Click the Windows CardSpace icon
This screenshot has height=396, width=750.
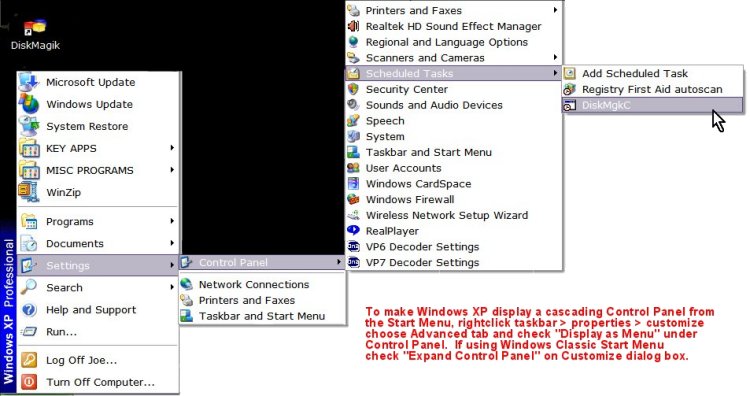click(353, 183)
